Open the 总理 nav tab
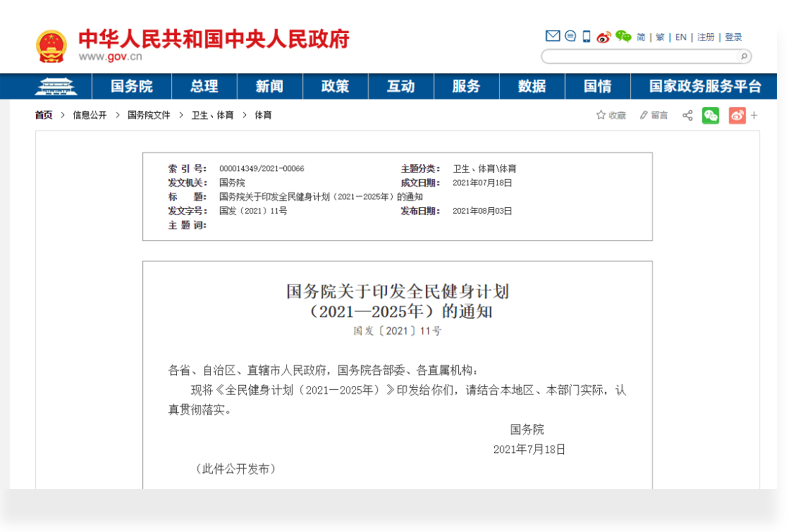 point(204,86)
